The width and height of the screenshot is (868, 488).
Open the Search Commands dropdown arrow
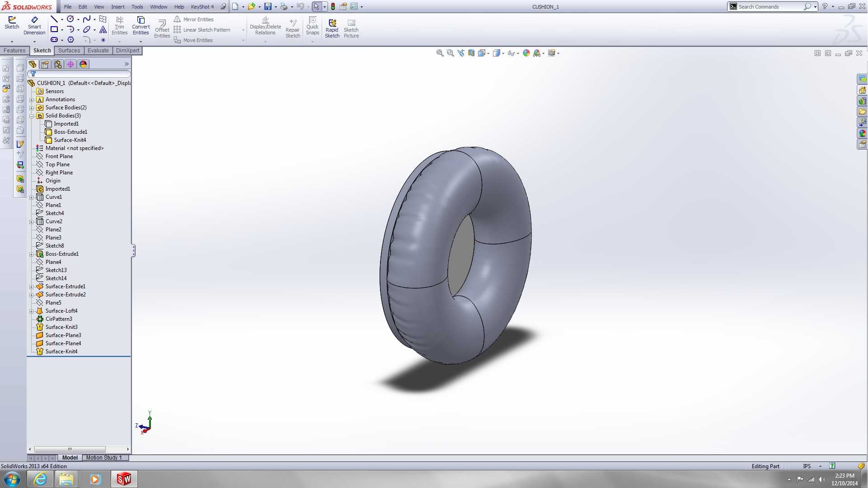tap(815, 7)
